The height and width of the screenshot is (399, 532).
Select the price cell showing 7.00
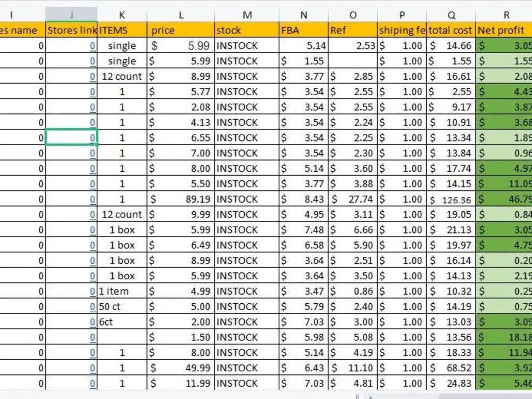coord(181,153)
